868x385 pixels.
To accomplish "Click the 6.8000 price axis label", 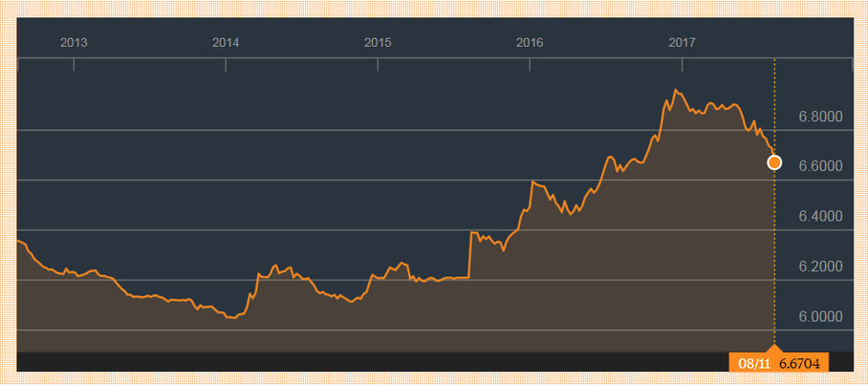I will [x=820, y=117].
